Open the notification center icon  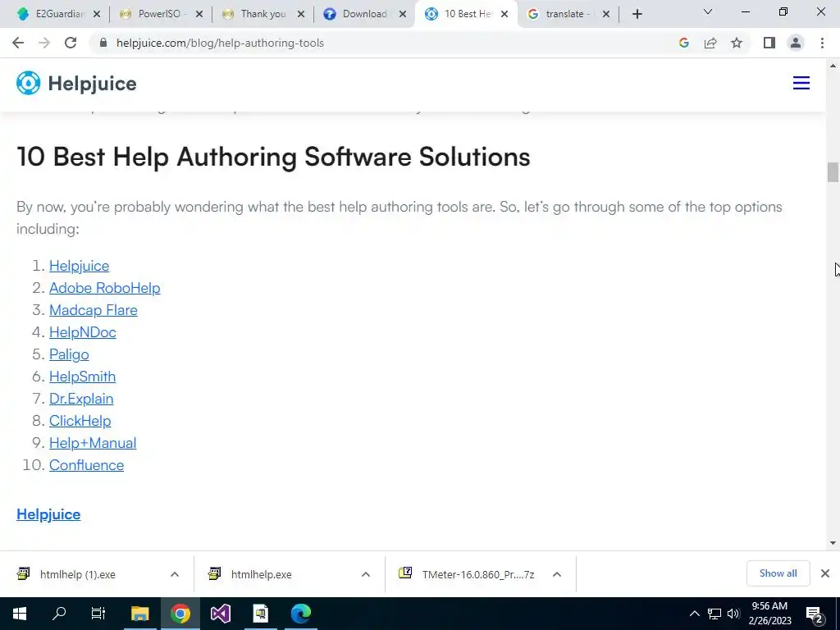coord(815,614)
